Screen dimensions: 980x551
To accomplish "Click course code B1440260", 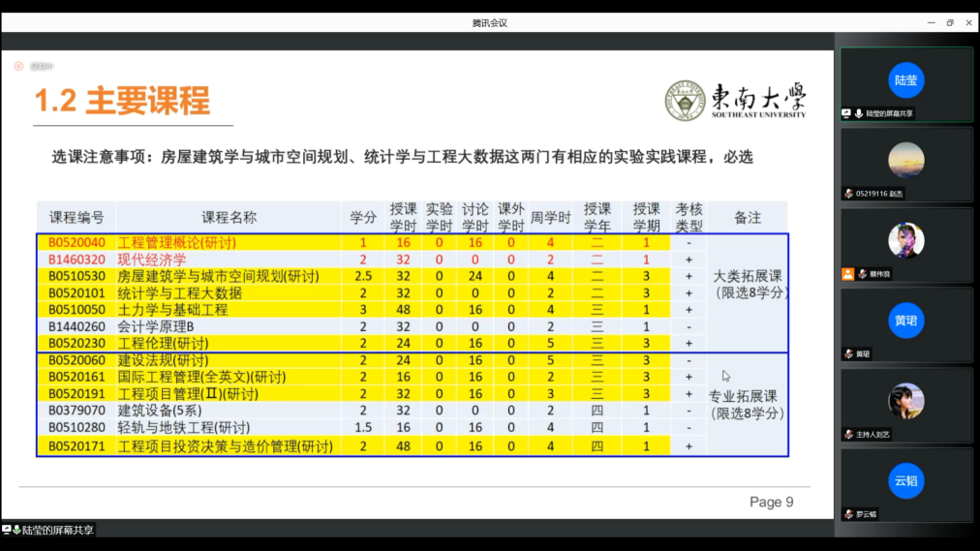I will point(77,326).
